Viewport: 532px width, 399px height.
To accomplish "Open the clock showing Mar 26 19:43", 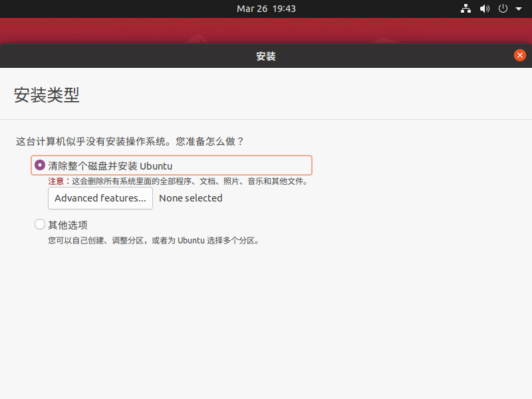I will 267,9.
